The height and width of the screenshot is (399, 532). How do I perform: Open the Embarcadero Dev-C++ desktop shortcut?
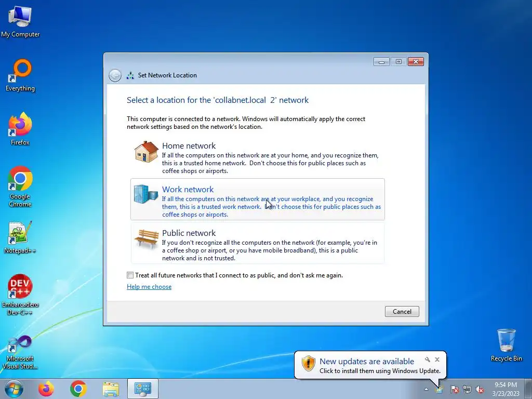pos(20,295)
